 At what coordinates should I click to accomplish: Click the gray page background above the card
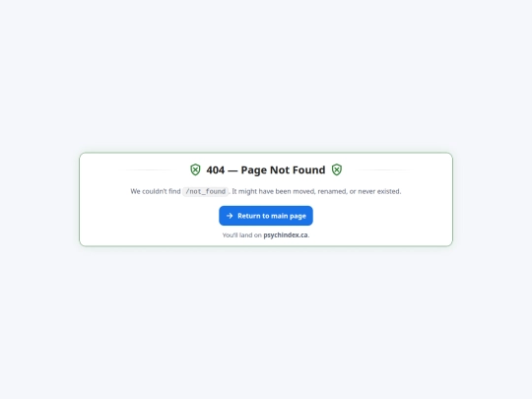(x=266, y=75)
